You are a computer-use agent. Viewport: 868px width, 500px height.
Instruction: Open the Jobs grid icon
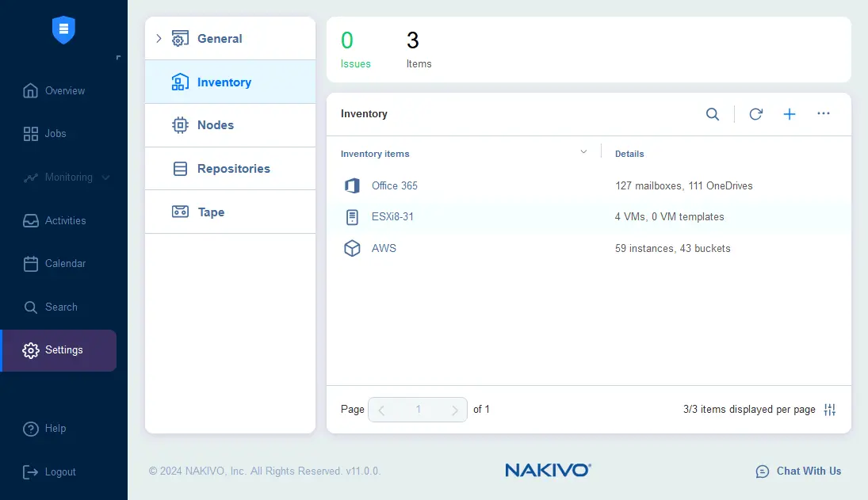[30, 134]
